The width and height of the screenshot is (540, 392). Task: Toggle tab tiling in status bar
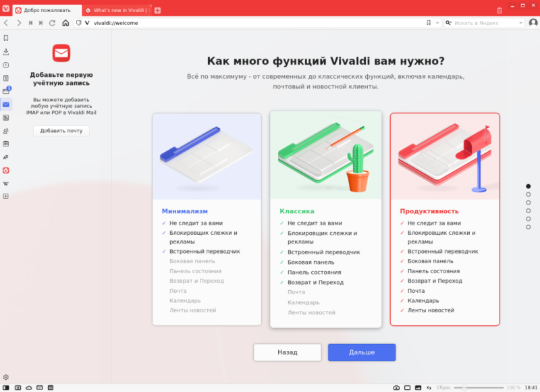(18, 387)
